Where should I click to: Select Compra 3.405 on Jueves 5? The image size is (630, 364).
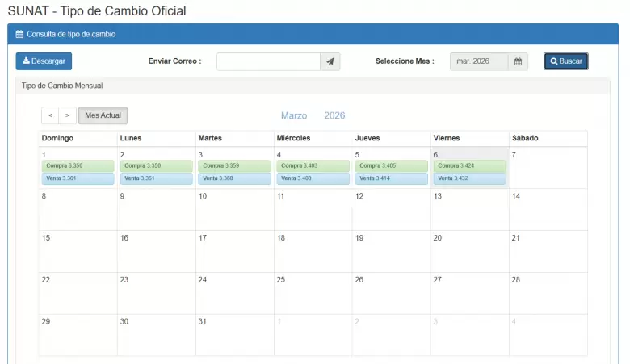[x=392, y=165]
